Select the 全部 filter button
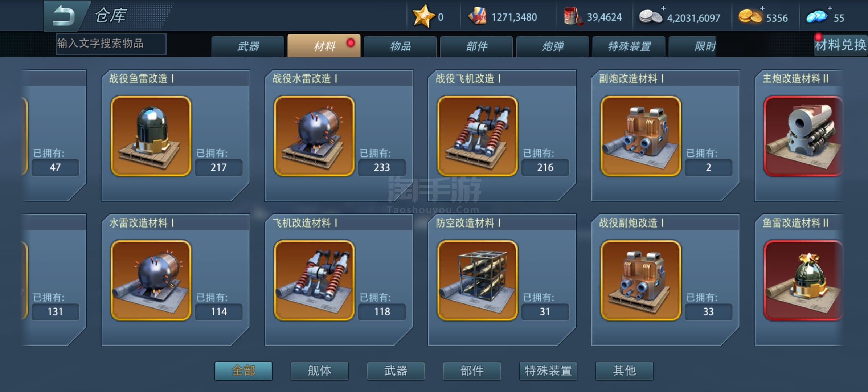 [x=243, y=371]
